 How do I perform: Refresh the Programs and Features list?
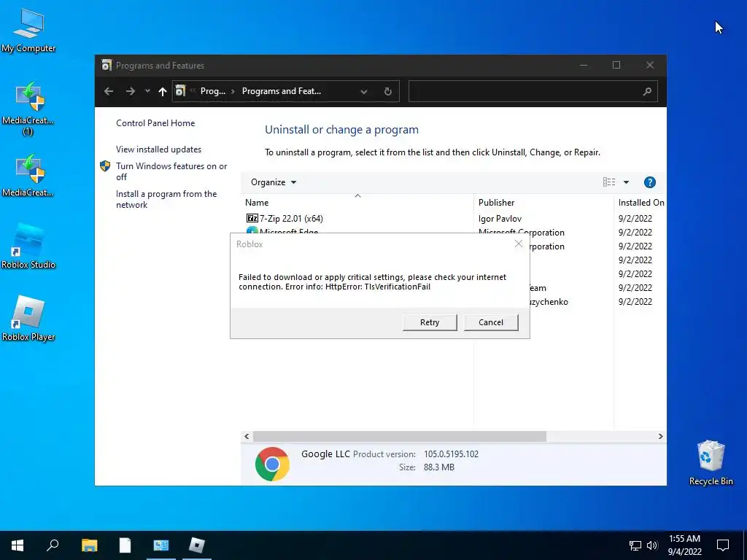(x=388, y=91)
